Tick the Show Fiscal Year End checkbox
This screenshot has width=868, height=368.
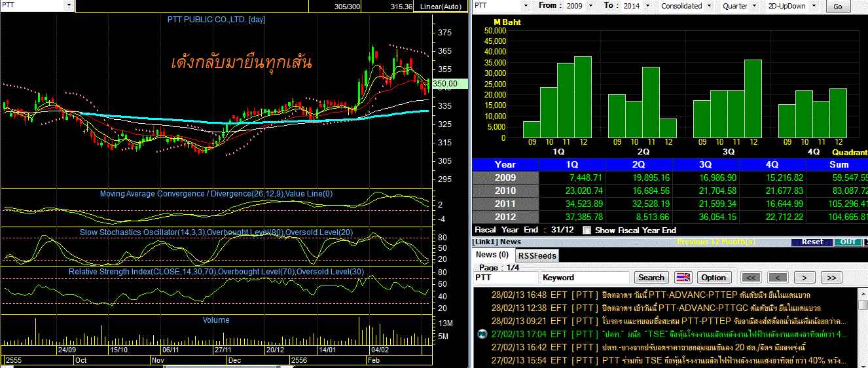pyautogui.click(x=587, y=230)
